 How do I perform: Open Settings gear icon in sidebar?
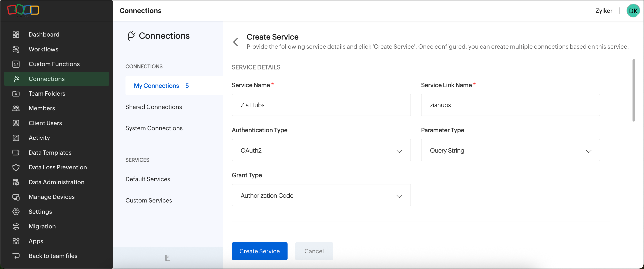[16, 212]
